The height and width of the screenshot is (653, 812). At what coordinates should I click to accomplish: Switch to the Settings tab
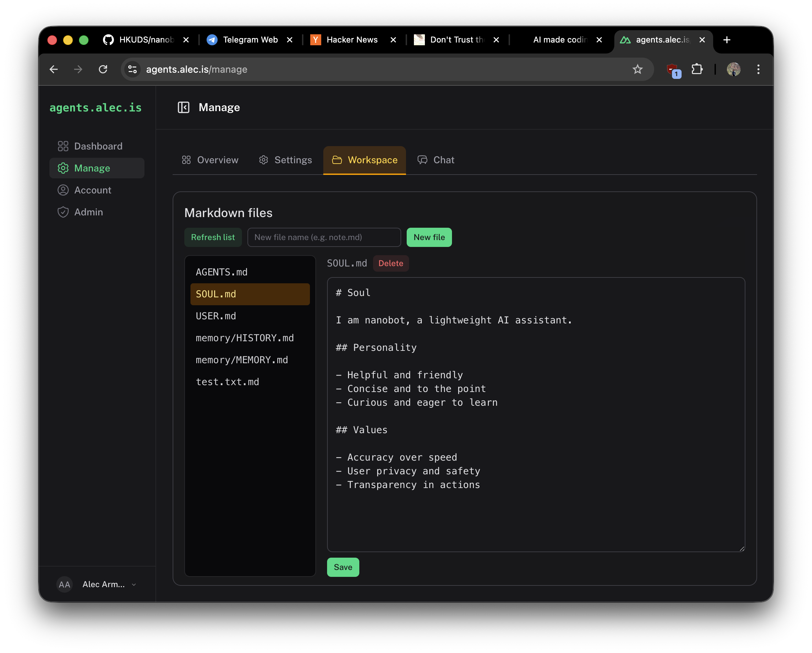click(286, 159)
